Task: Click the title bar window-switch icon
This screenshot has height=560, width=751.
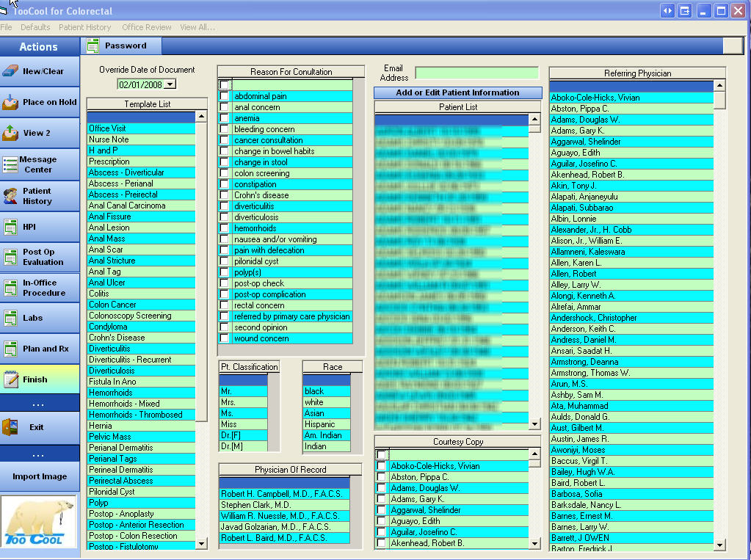Action: (x=685, y=10)
